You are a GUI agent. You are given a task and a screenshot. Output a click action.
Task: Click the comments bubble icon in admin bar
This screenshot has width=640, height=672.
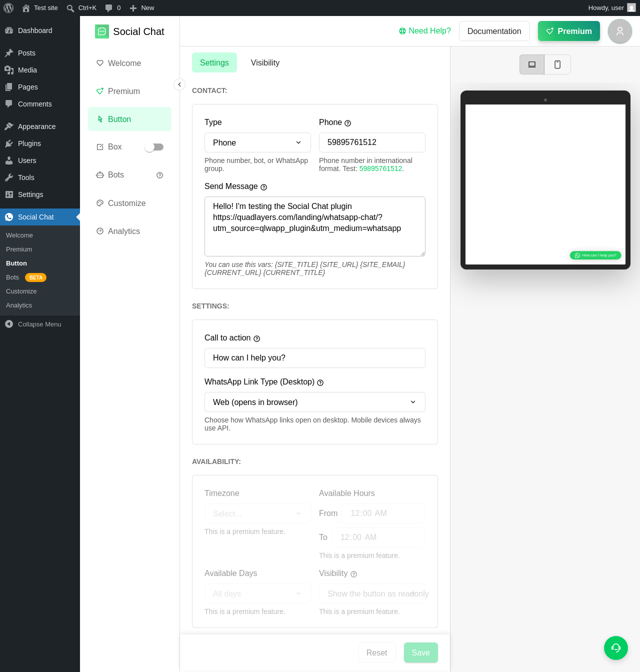(109, 8)
